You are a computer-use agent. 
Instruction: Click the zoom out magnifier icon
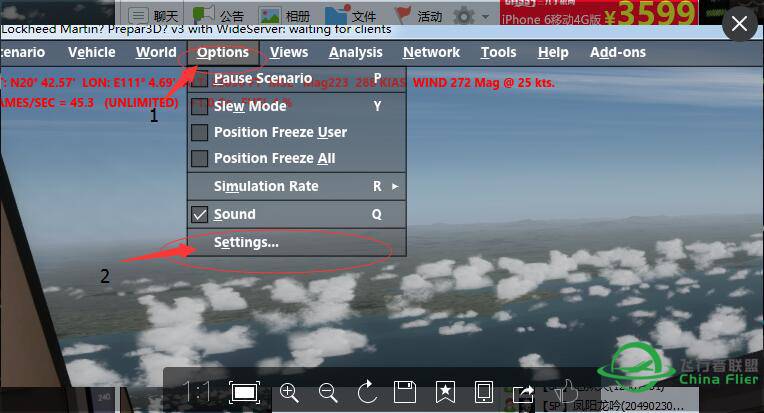tap(327, 392)
